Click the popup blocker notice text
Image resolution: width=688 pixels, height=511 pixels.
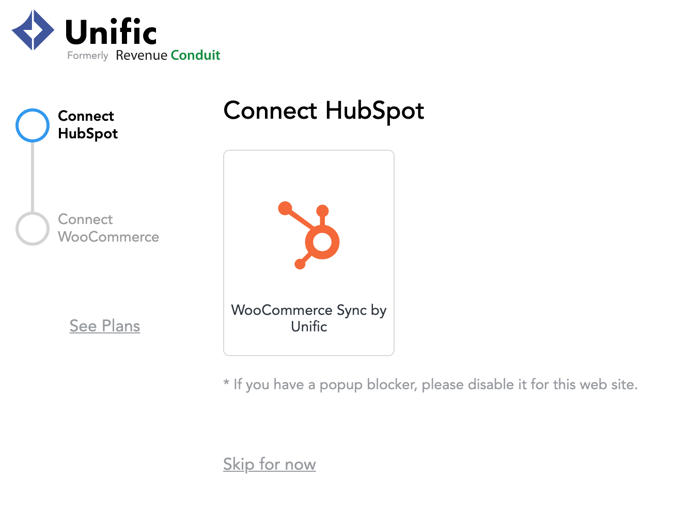(430, 385)
